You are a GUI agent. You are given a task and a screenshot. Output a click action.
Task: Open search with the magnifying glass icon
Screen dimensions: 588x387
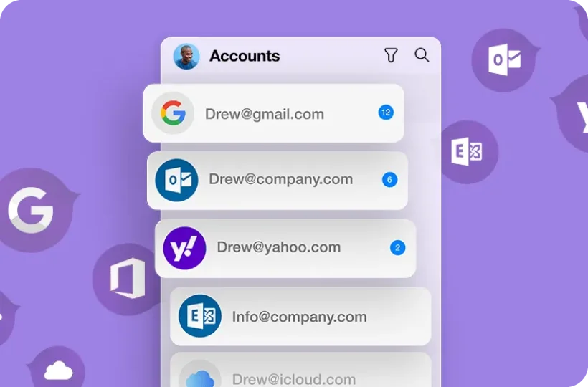422,55
